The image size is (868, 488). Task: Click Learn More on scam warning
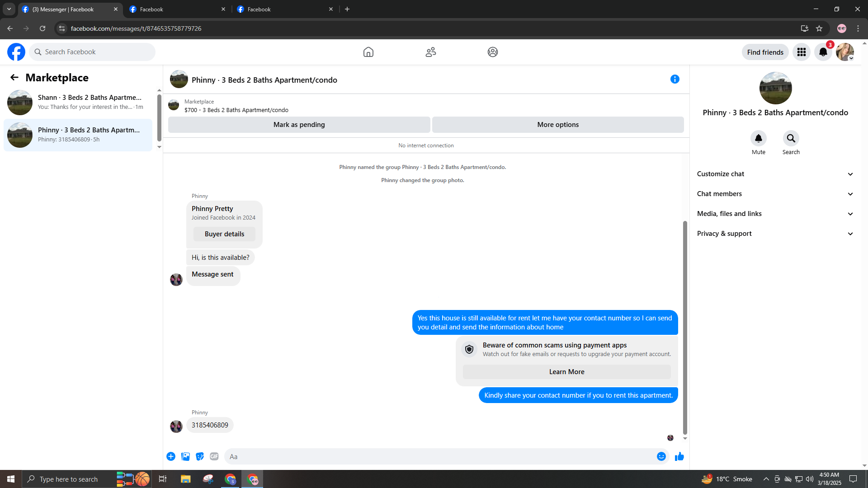click(x=566, y=372)
